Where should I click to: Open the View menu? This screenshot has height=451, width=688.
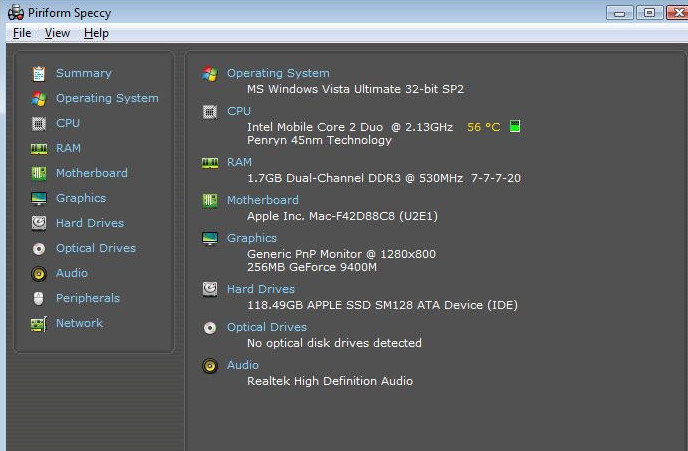[x=57, y=33]
